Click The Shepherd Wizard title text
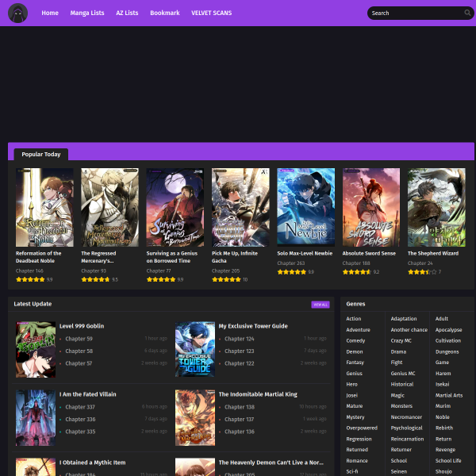The width and height of the screenshot is (476, 476). pyautogui.click(x=433, y=254)
